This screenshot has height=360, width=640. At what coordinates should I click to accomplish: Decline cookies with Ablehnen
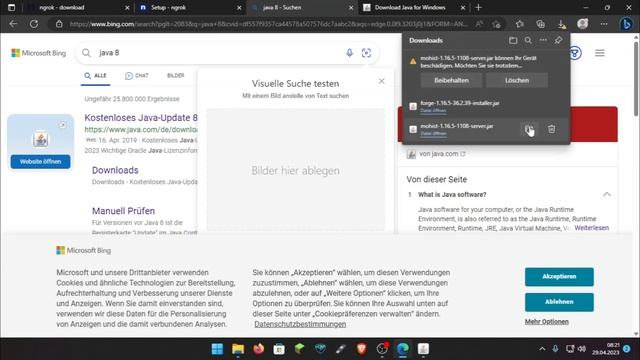click(x=559, y=302)
